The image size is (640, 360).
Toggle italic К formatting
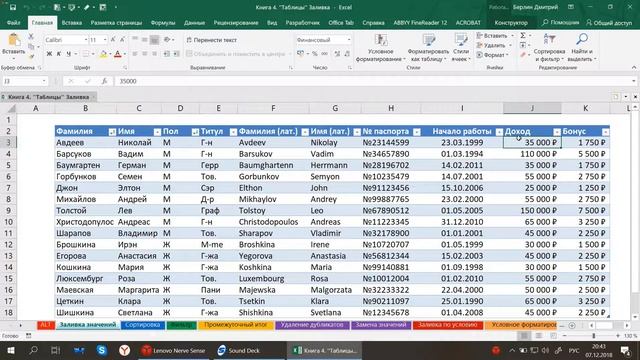(x=59, y=54)
